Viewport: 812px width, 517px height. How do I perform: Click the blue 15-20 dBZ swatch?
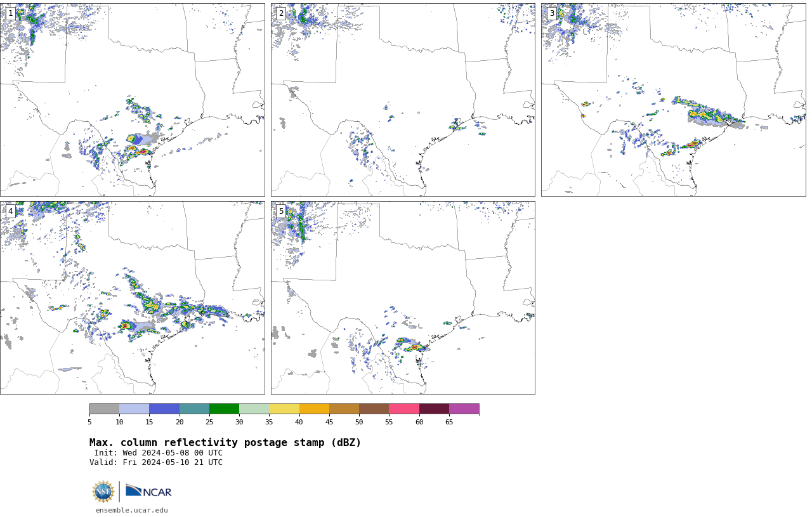(164, 409)
